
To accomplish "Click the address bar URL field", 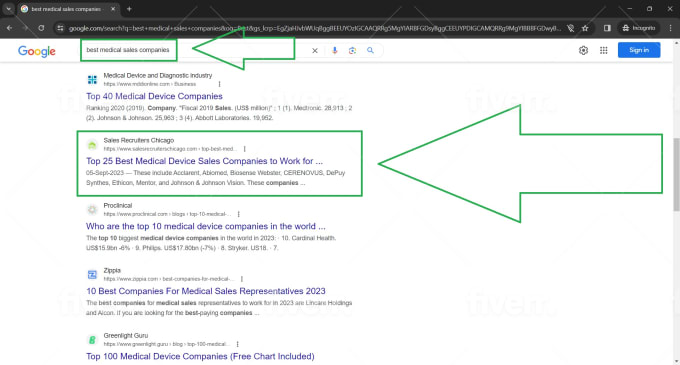I will point(314,28).
